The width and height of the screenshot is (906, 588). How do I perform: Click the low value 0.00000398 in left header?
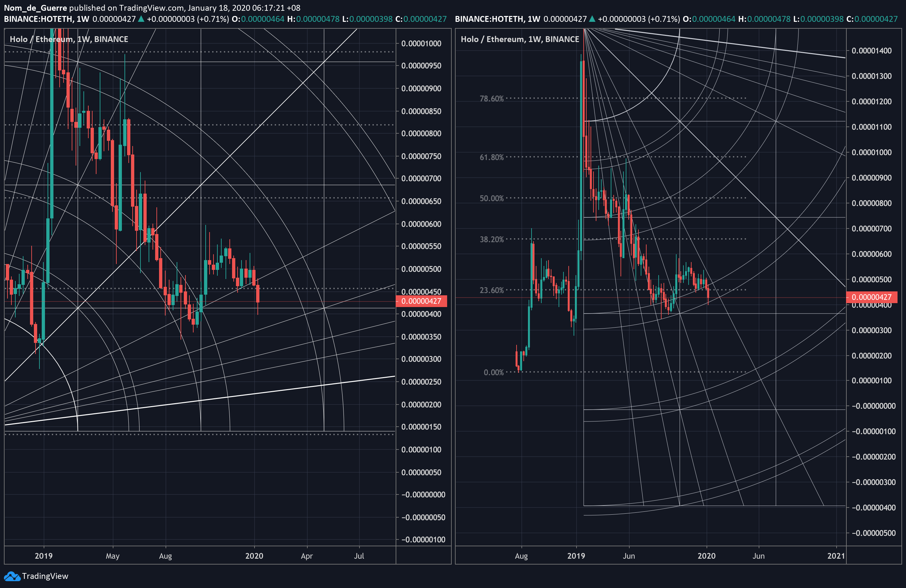point(371,19)
